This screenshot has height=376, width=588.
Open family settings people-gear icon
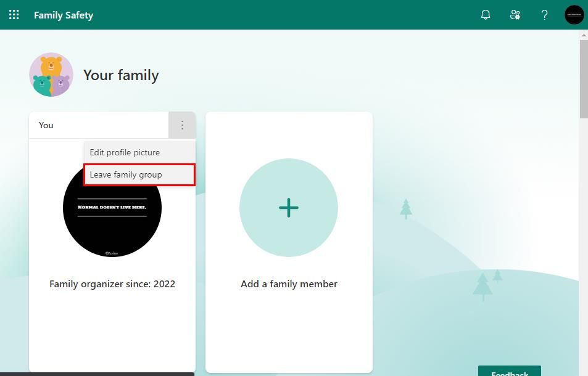(515, 15)
